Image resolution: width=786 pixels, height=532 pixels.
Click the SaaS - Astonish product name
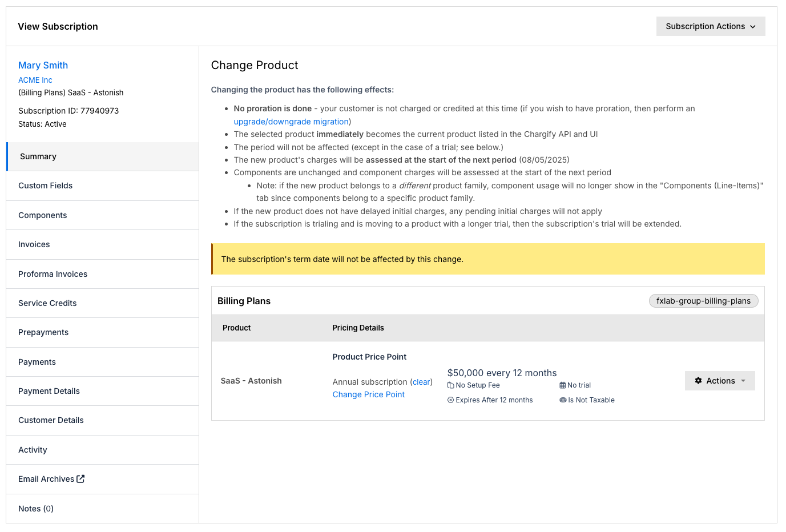(x=251, y=381)
